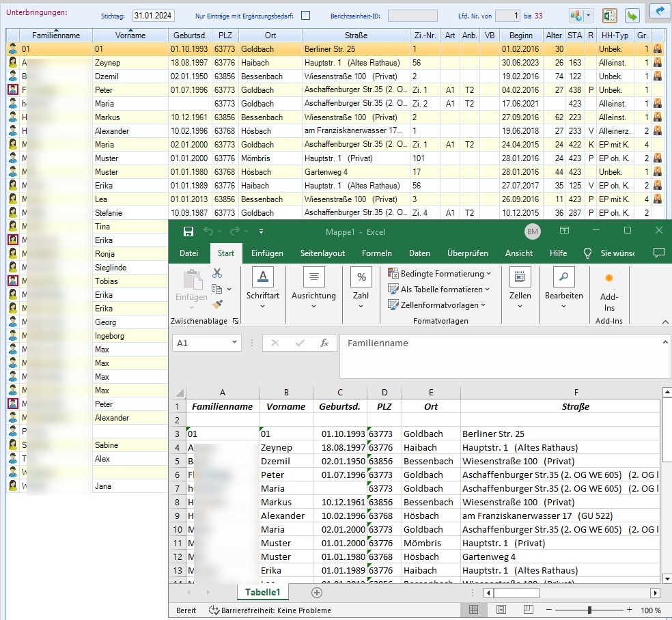Switch to page layout view in status bar

tap(501, 610)
